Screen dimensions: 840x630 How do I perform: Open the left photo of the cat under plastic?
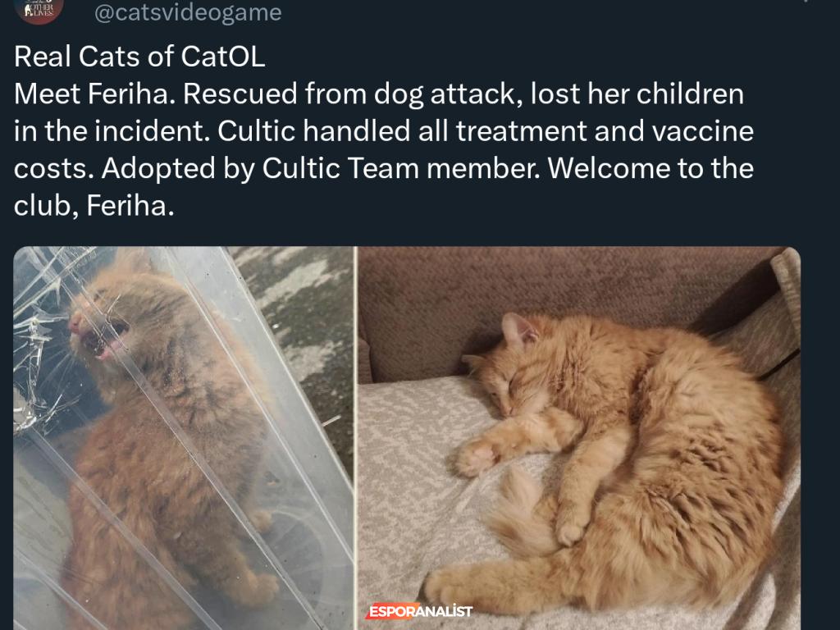click(183, 438)
